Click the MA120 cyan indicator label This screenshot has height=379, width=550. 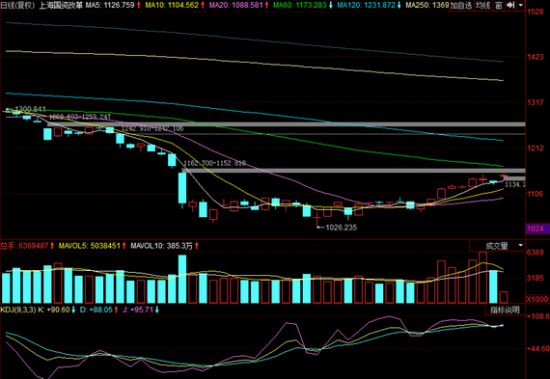(x=369, y=5)
